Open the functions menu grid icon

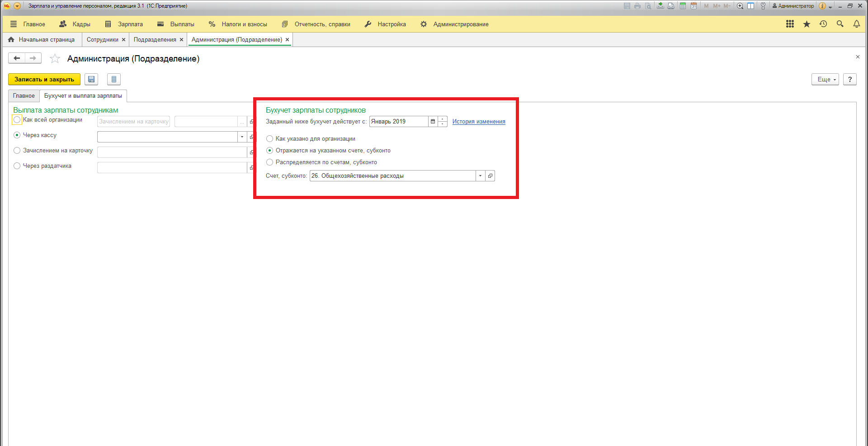(x=790, y=24)
